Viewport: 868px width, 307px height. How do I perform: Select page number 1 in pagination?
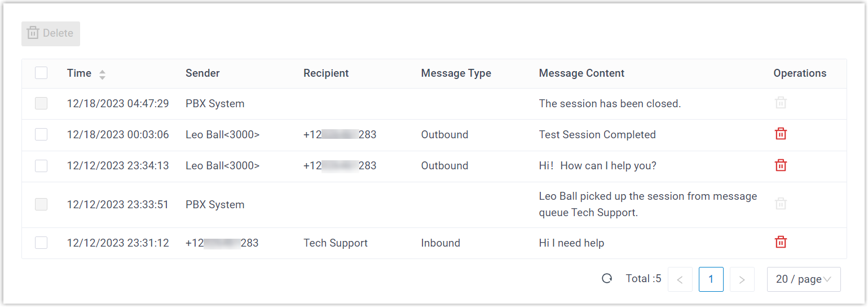click(711, 279)
